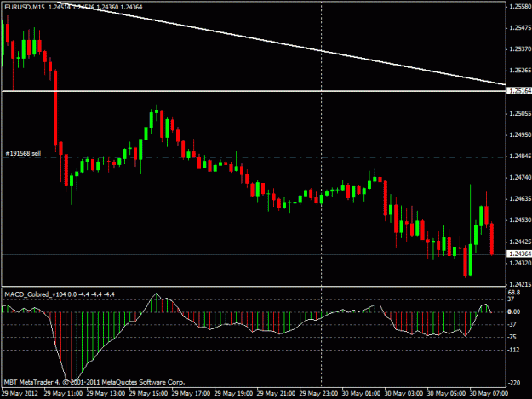Click the 1.24950 price scale label
The width and height of the screenshot is (532, 399).
[x=520, y=135]
